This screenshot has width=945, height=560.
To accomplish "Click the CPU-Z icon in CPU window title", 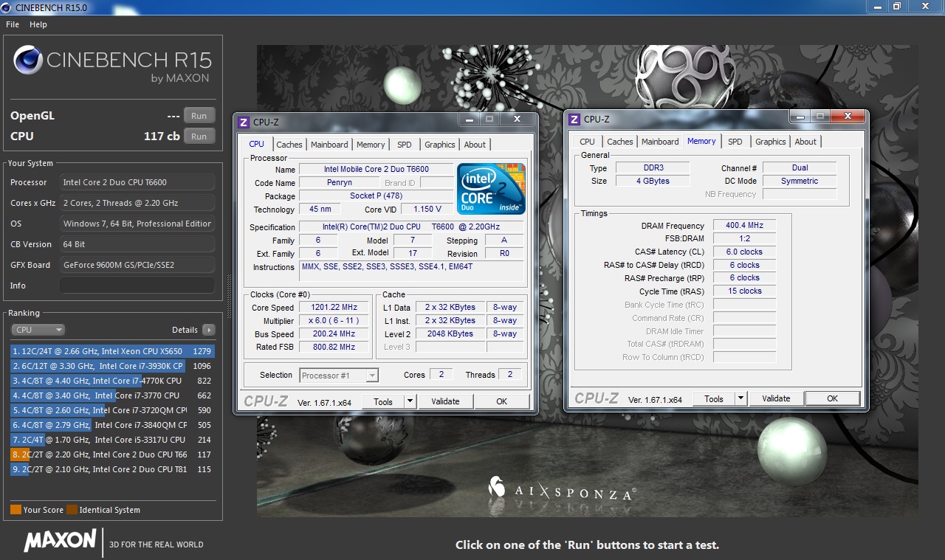I will tap(244, 122).
